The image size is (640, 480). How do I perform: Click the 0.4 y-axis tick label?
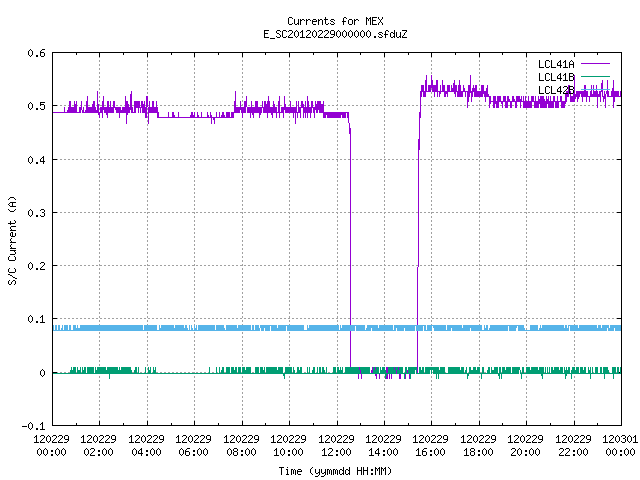37,160
